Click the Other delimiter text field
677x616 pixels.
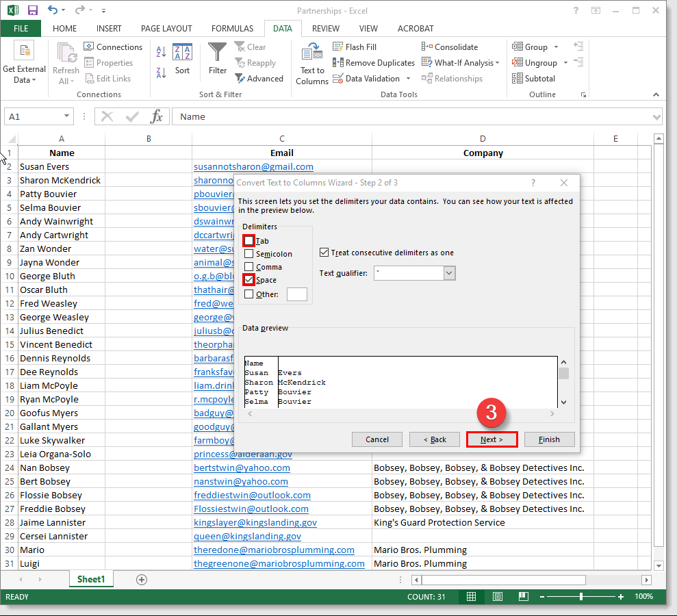tap(297, 294)
